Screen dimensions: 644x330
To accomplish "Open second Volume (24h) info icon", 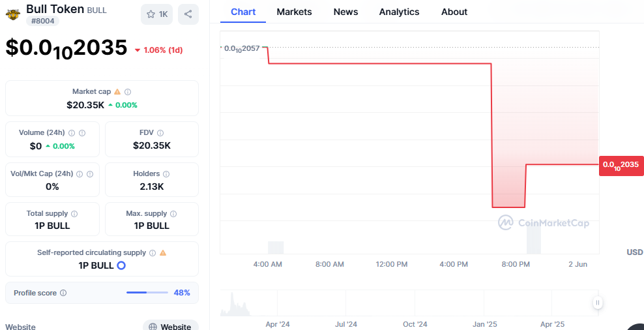I will coord(81,133).
